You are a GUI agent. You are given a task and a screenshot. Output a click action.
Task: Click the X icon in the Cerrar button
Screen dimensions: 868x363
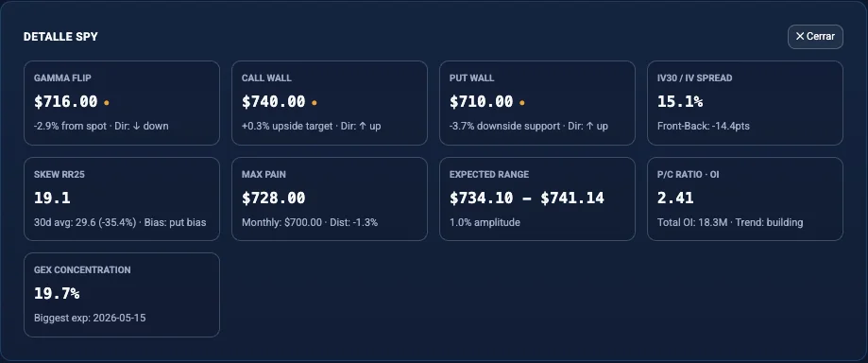[799, 37]
